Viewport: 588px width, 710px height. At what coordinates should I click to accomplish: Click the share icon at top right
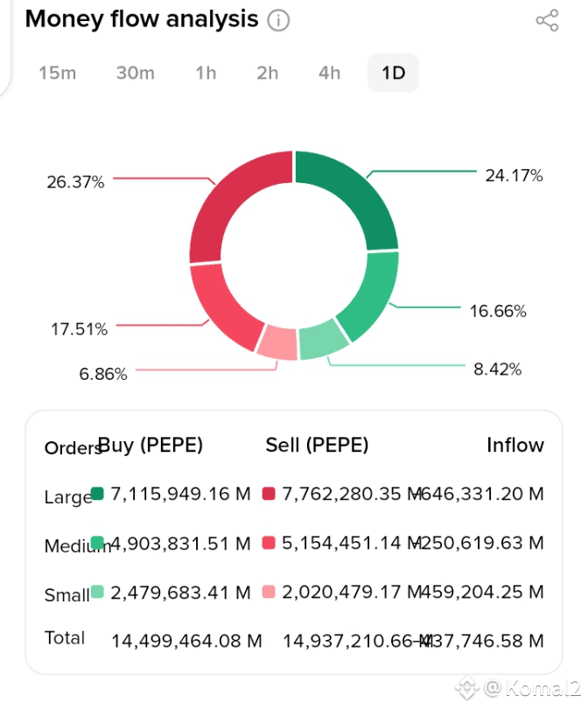[x=547, y=21]
